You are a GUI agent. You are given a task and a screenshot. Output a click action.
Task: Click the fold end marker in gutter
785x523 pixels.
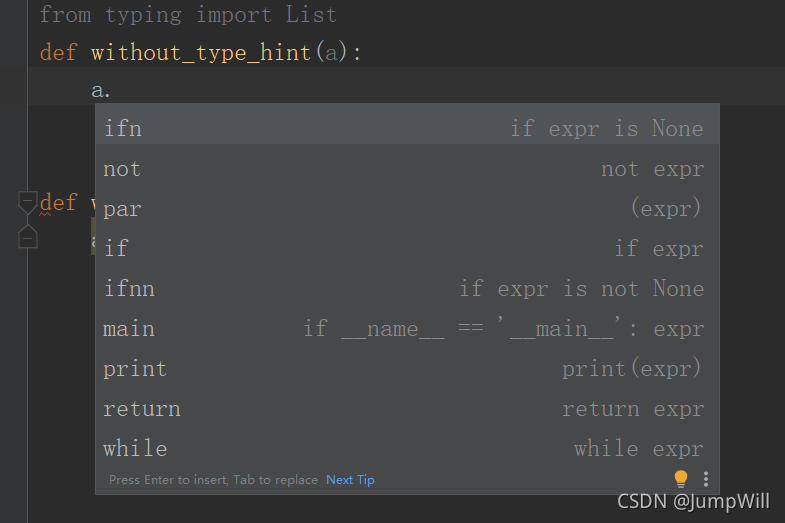click(28, 237)
